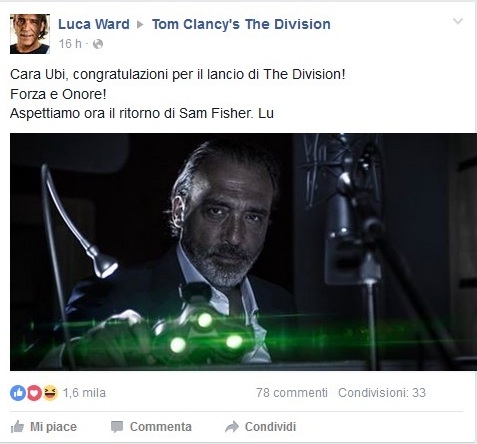Visit the Tom Clancy's The Division page
The image size is (477, 444).
tap(241, 24)
